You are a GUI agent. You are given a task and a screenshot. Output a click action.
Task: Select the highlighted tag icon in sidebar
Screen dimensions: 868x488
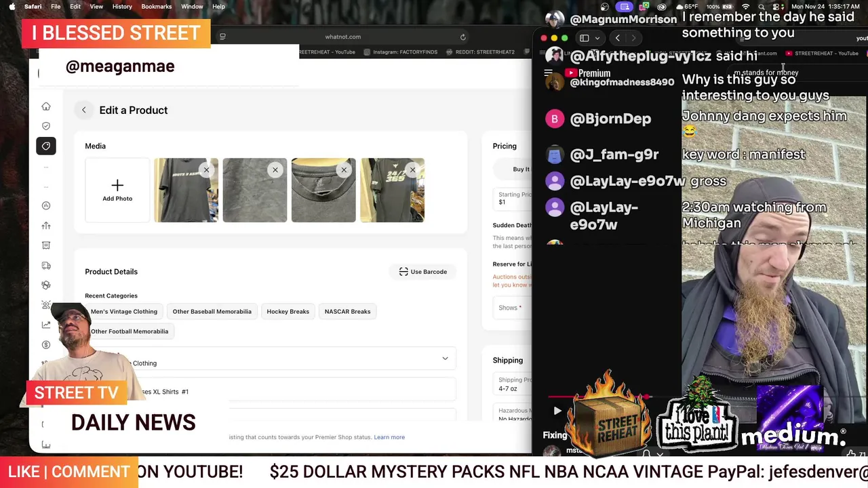pos(46,146)
